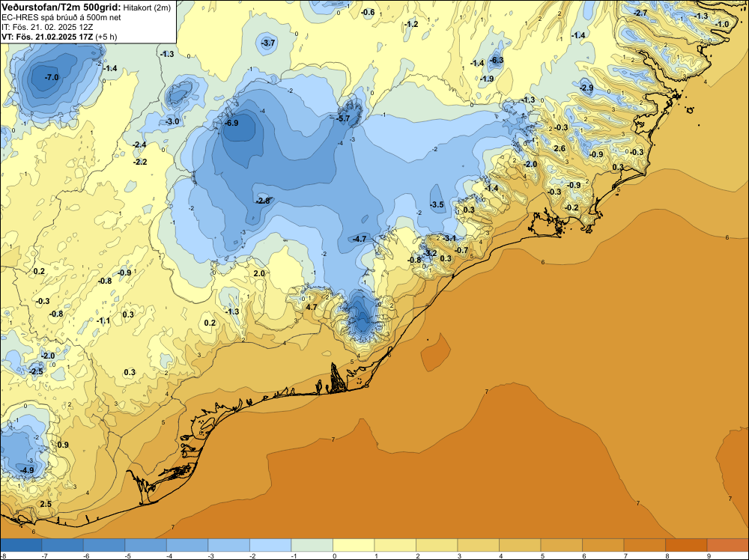Select the 2.0 temperature label
Screen dimensions: 749x560
[x=259, y=273]
